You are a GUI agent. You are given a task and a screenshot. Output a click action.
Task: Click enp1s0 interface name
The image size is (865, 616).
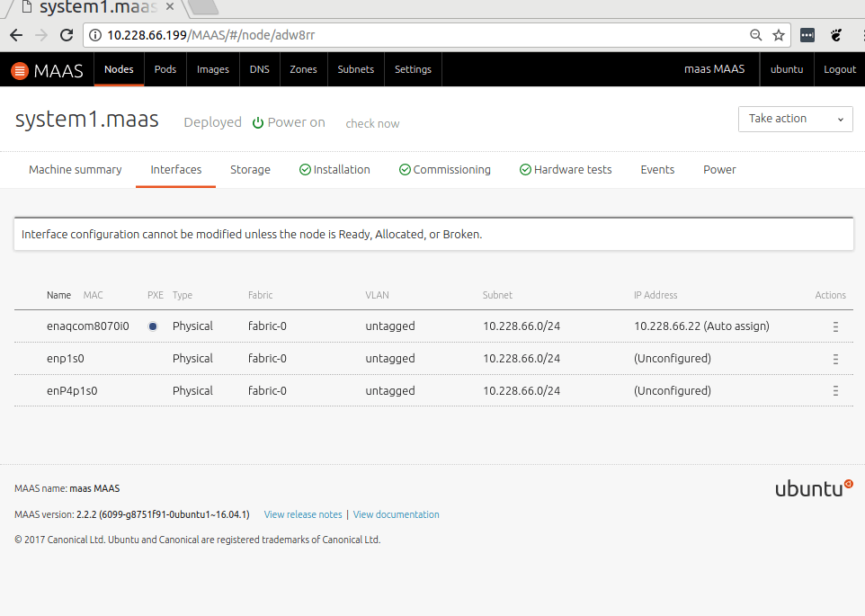pyautogui.click(x=66, y=359)
